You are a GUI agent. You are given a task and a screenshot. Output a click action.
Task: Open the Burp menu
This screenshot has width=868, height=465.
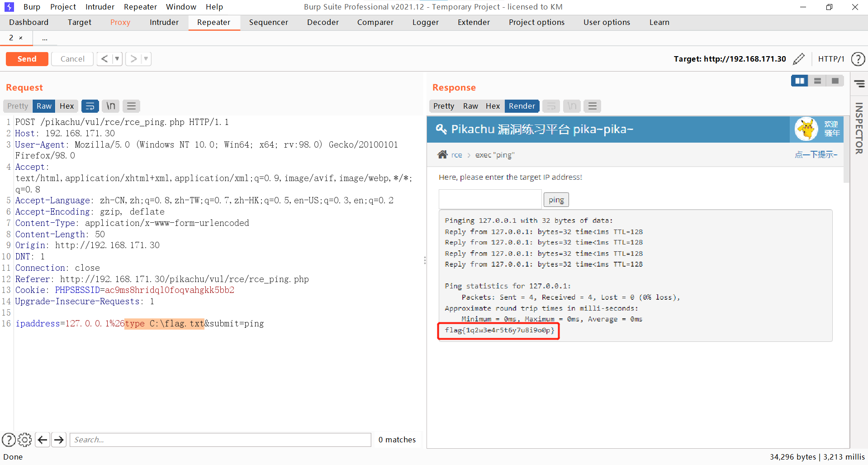32,7
